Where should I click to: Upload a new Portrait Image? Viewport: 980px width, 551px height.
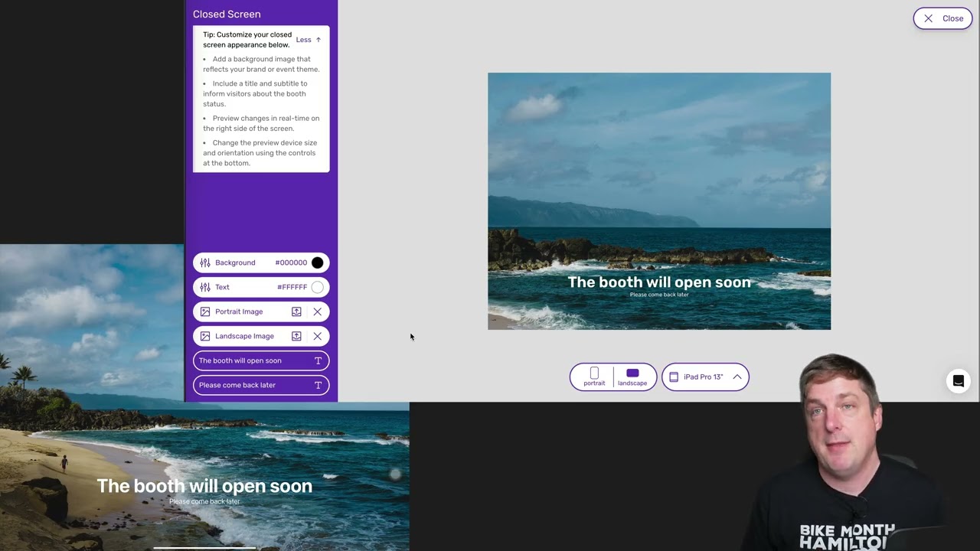click(296, 311)
